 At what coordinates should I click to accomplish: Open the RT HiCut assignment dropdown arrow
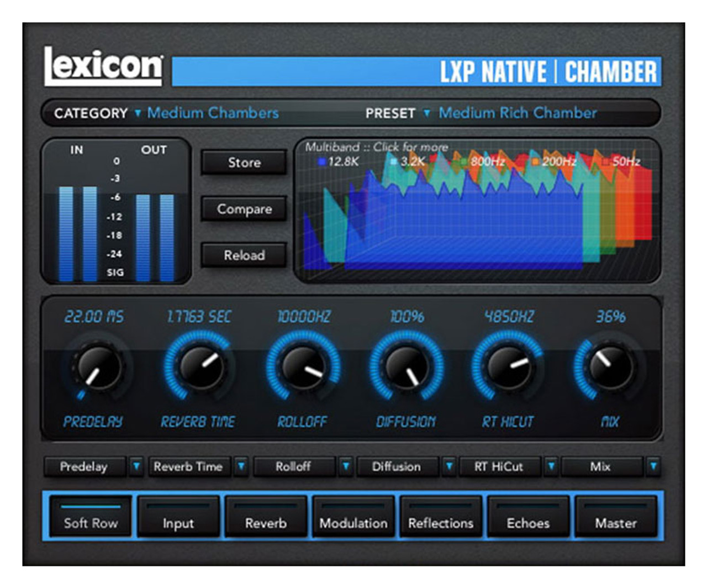coord(551,466)
